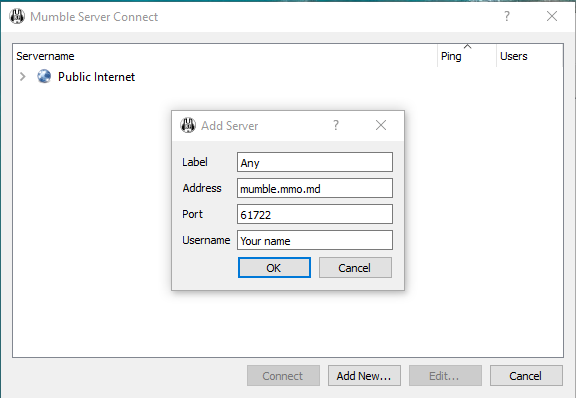
Task: Click the Port caption text
Action: (x=192, y=214)
